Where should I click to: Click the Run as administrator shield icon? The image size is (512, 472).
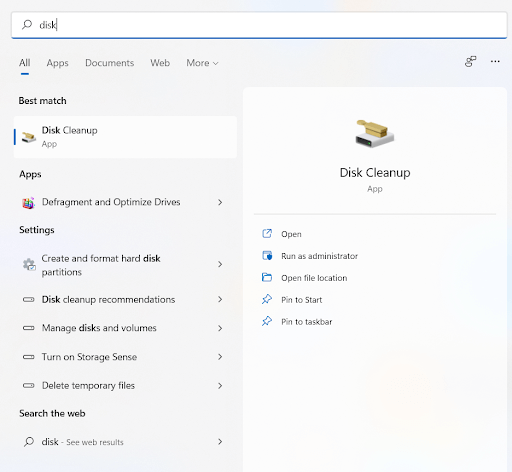coord(267,256)
